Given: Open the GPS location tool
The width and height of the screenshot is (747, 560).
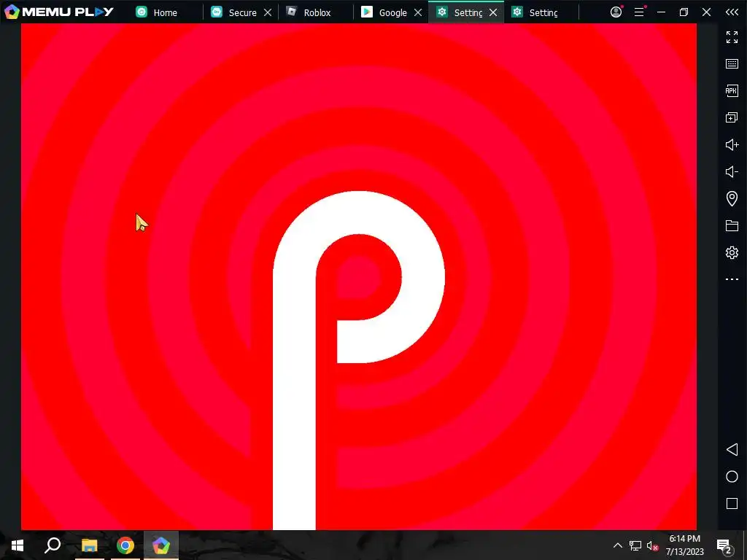Looking at the screenshot, I should click(x=732, y=198).
